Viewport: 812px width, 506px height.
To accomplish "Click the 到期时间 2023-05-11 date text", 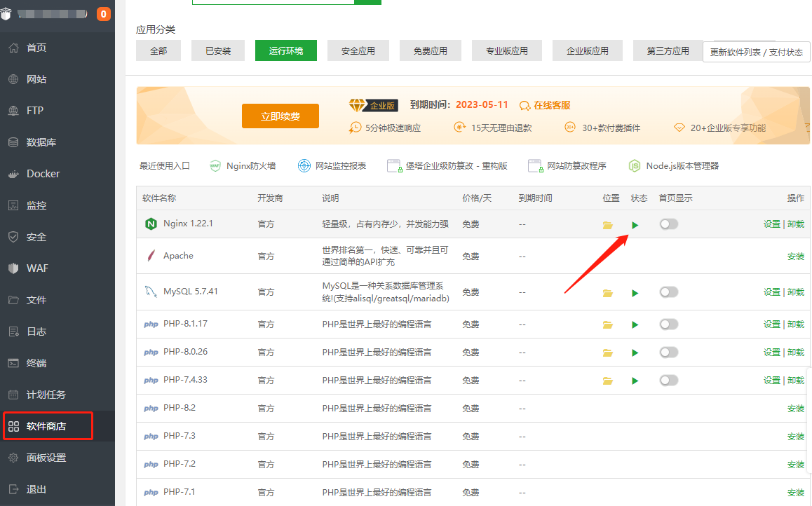I will (x=482, y=104).
